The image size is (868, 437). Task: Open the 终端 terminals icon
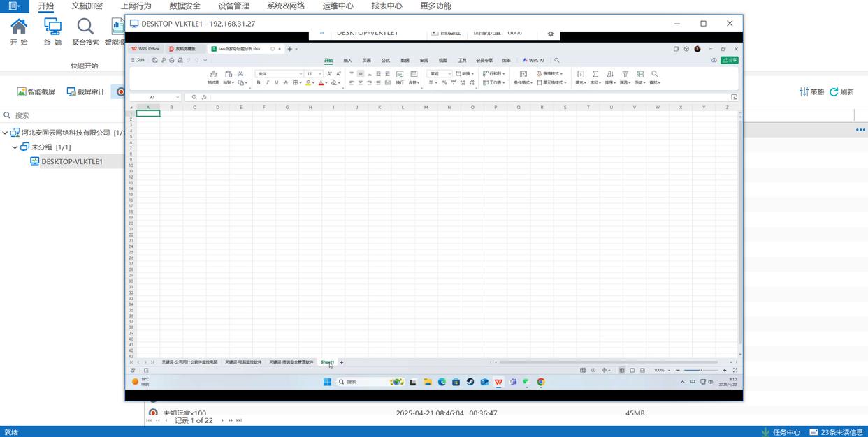point(52,31)
